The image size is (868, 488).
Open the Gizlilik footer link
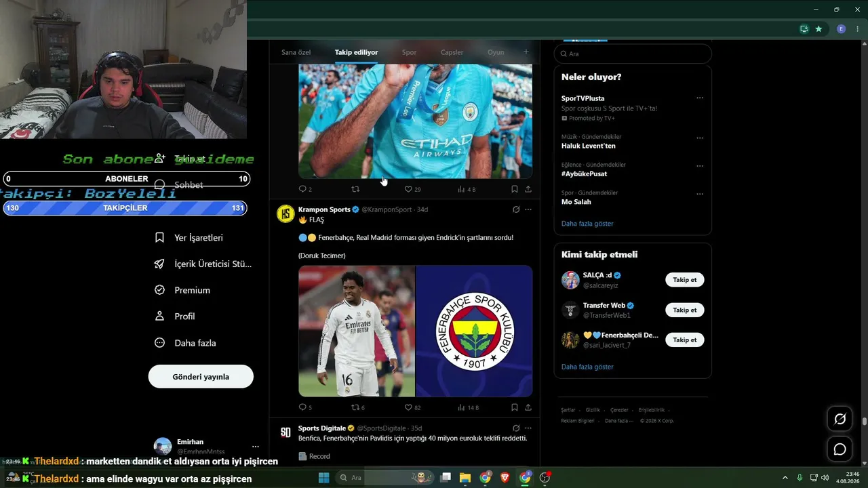click(593, 410)
